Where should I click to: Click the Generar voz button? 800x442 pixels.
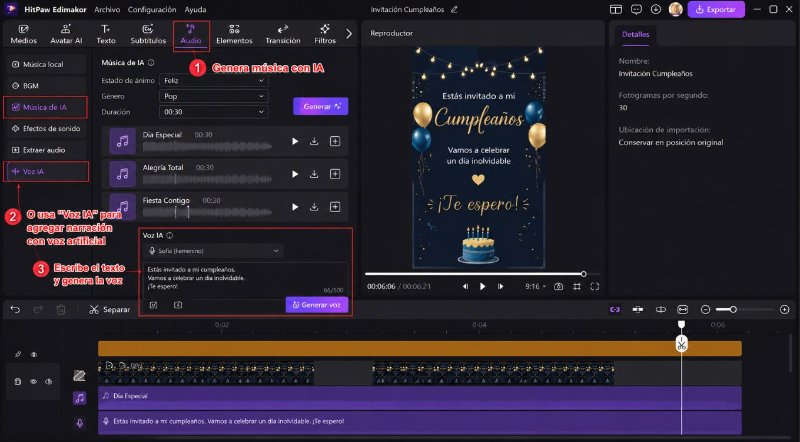(317, 305)
